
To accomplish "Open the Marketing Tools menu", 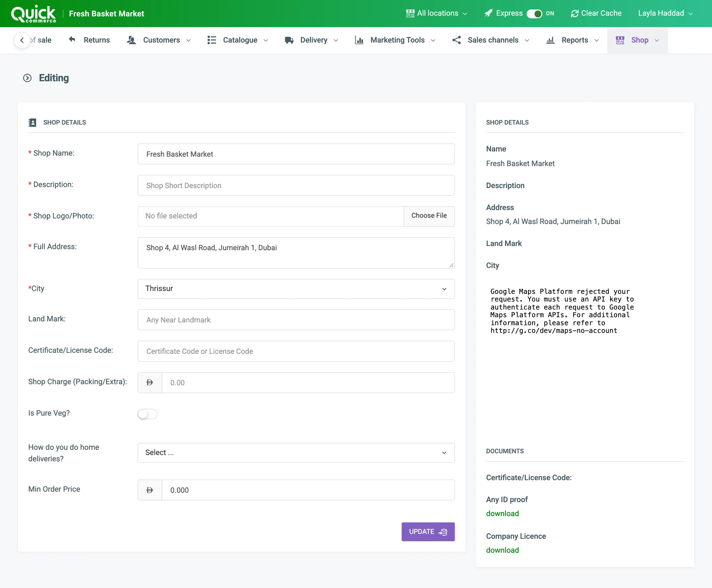I will tap(395, 40).
